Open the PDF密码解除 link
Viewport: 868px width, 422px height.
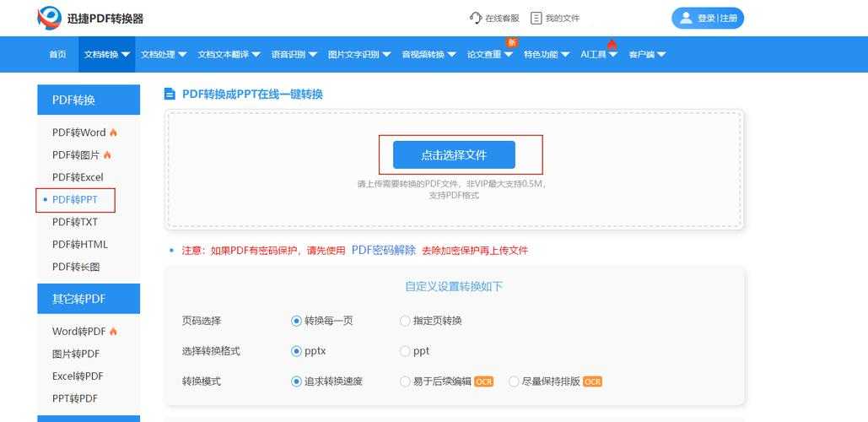coord(384,251)
